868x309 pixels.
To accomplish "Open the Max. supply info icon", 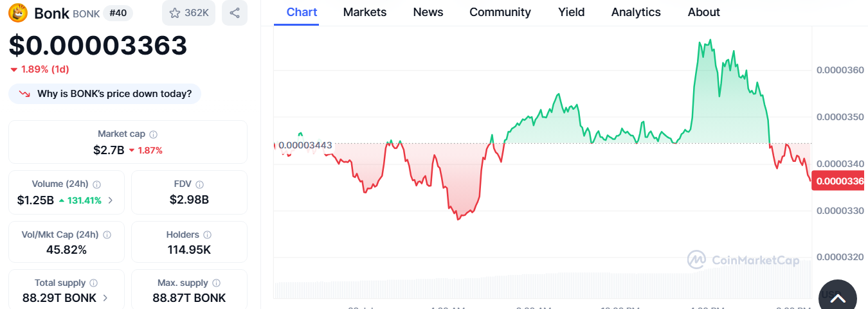I will coord(216,283).
